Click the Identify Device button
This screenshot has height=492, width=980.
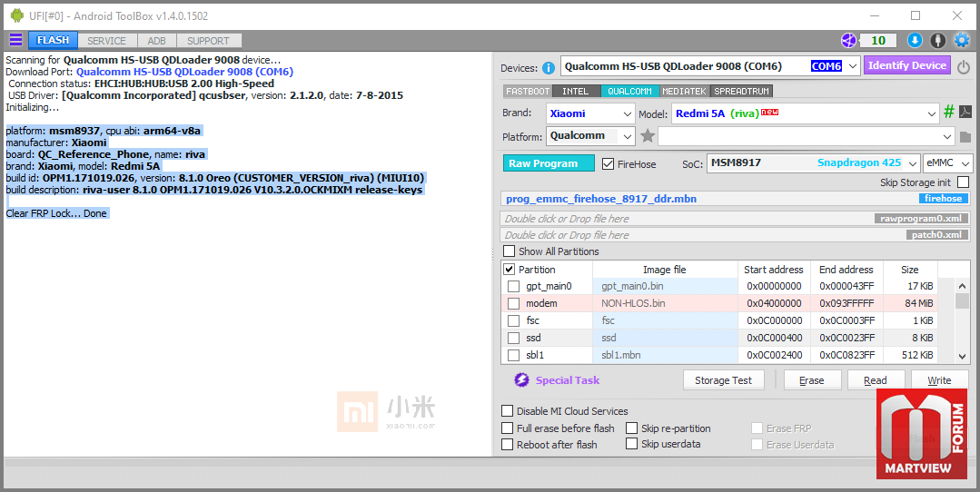906,65
